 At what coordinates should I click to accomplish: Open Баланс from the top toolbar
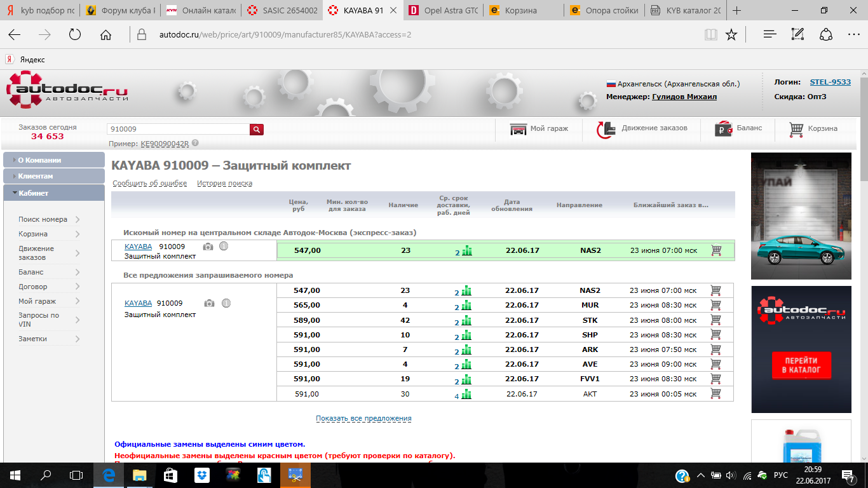(x=738, y=129)
